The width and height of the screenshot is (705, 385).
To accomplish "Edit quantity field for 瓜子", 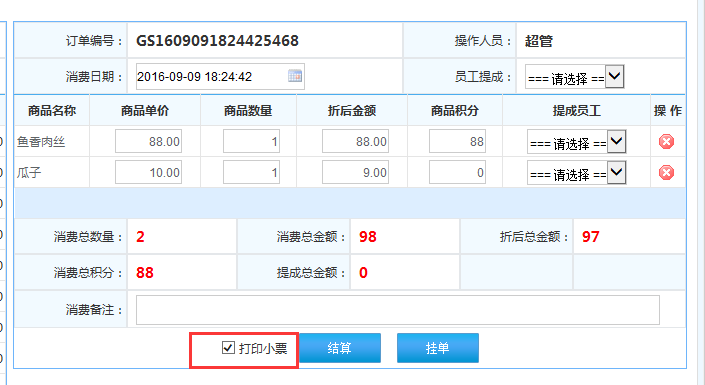I will pos(251,172).
